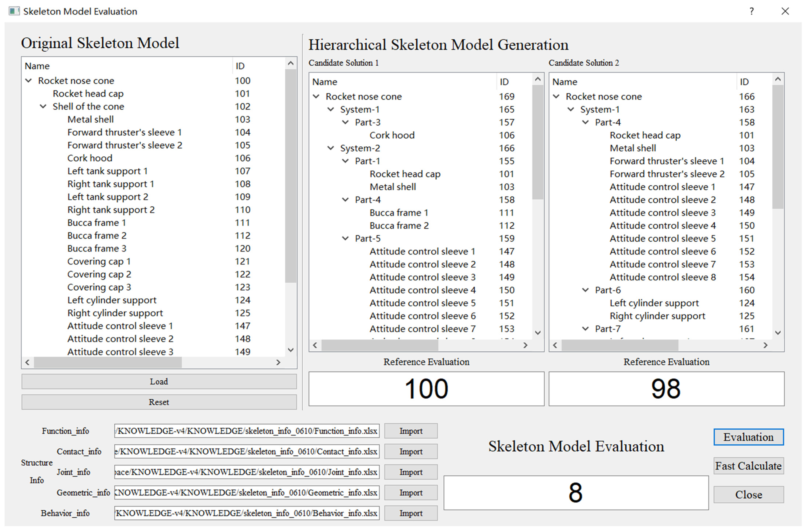Click the Load button
Screen dimensions: 808x532
(159, 382)
